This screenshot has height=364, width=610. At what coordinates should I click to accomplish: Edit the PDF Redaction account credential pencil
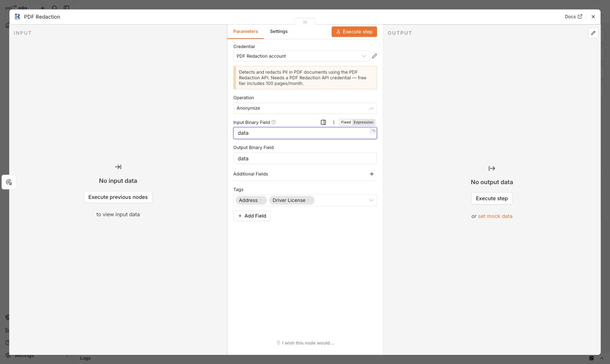point(374,56)
